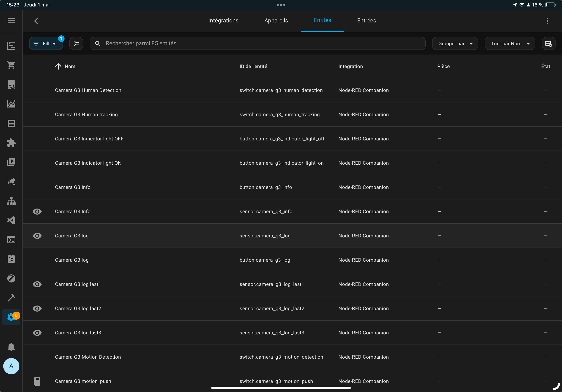Open the security camera sidebar icon
The height and width of the screenshot is (392, 562).
(11, 181)
